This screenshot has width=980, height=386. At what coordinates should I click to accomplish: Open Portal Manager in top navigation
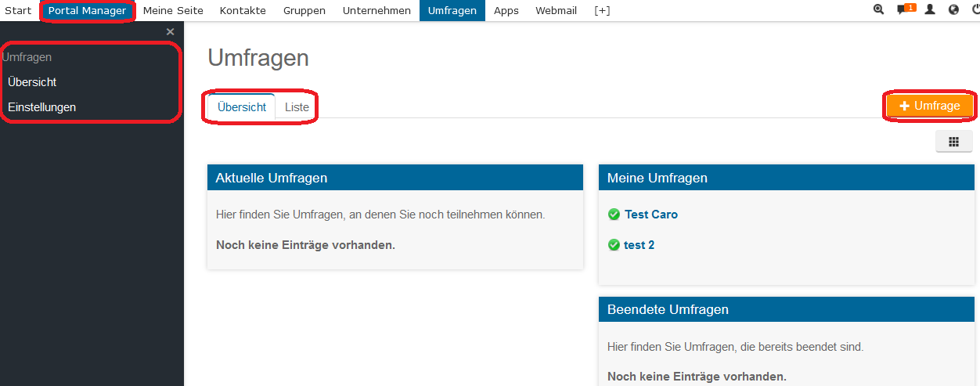click(87, 11)
